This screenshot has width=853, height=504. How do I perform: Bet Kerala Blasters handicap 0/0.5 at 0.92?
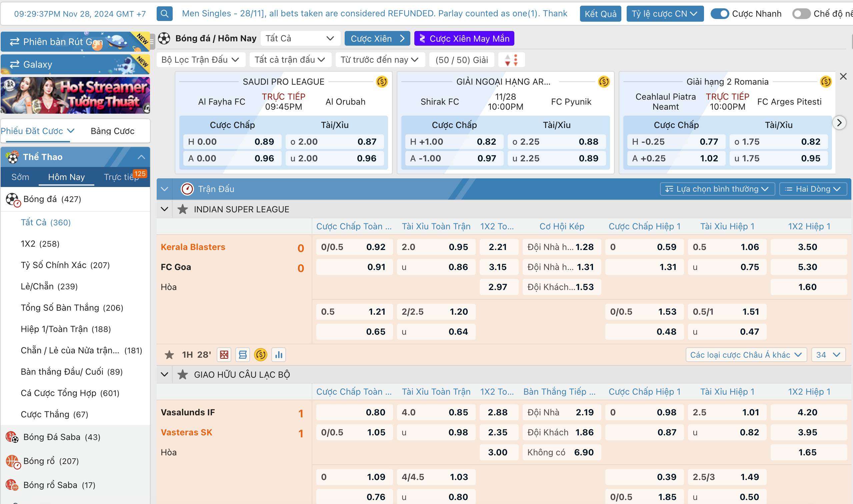tap(354, 247)
